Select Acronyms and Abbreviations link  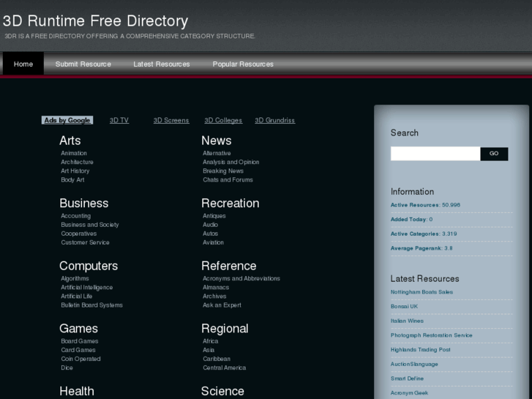pos(241,278)
